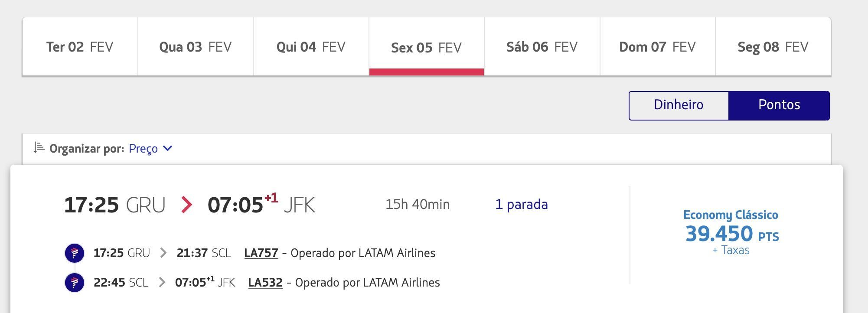View details of 1 parada stop

[x=522, y=204]
